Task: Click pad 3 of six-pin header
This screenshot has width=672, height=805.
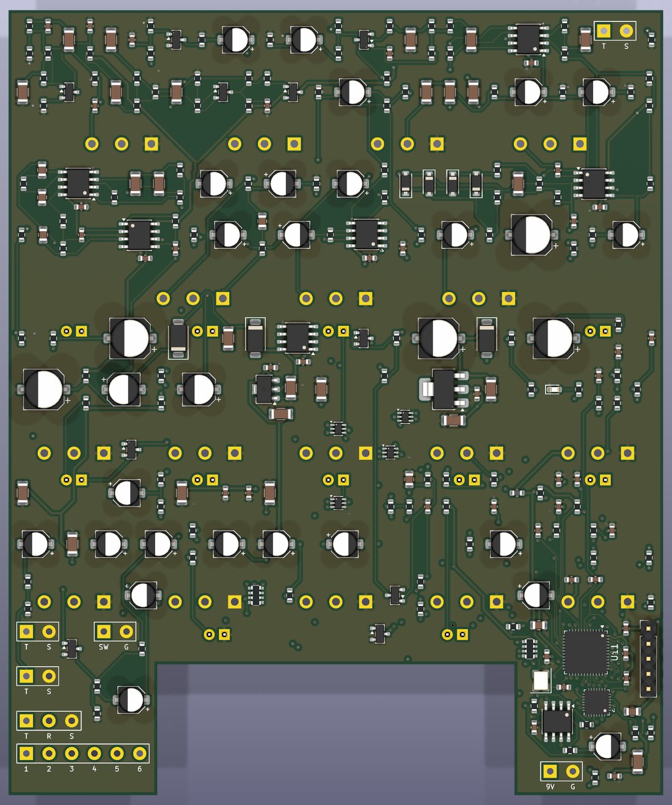Action: pyautogui.click(x=71, y=754)
